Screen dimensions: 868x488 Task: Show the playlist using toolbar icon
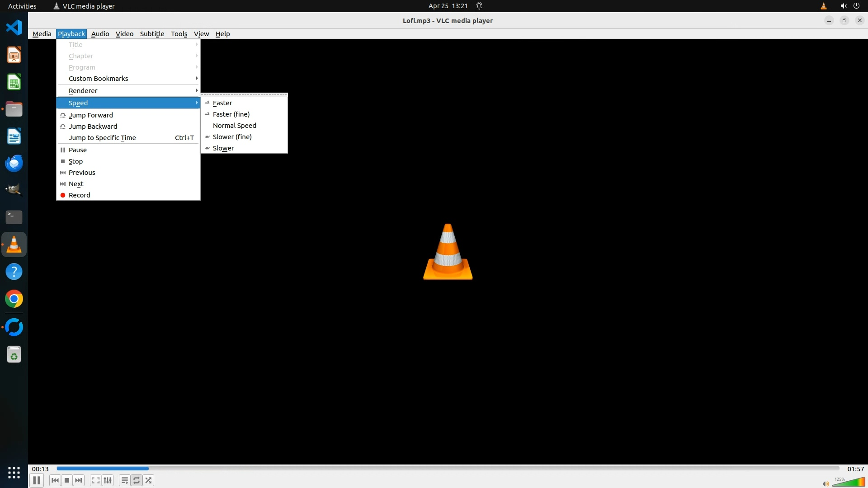(x=124, y=480)
